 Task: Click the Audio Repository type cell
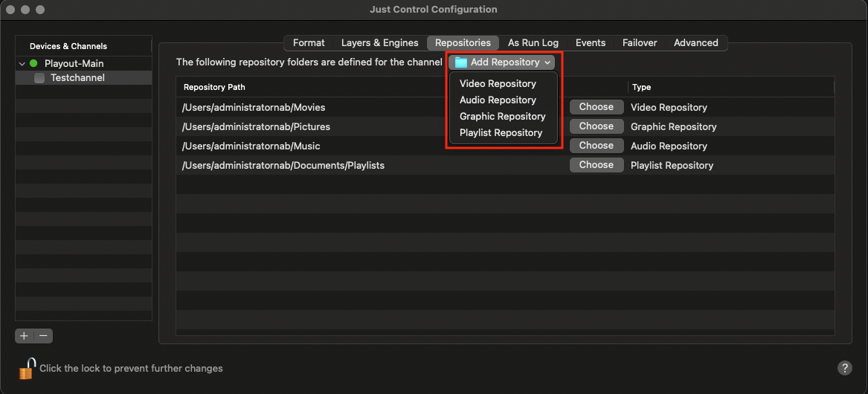pyautogui.click(x=669, y=146)
